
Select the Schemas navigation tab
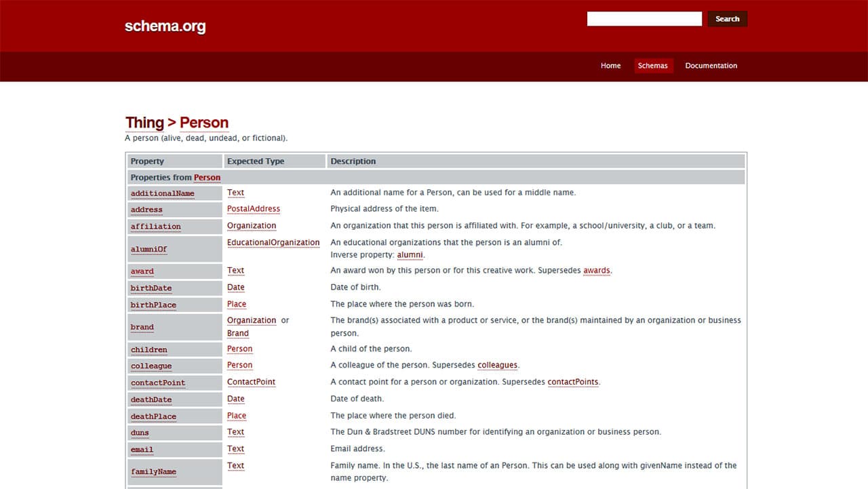click(x=652, y=66)
